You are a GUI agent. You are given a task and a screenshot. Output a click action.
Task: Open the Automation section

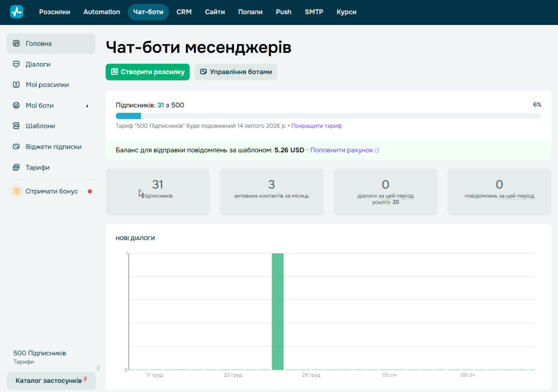101,12
